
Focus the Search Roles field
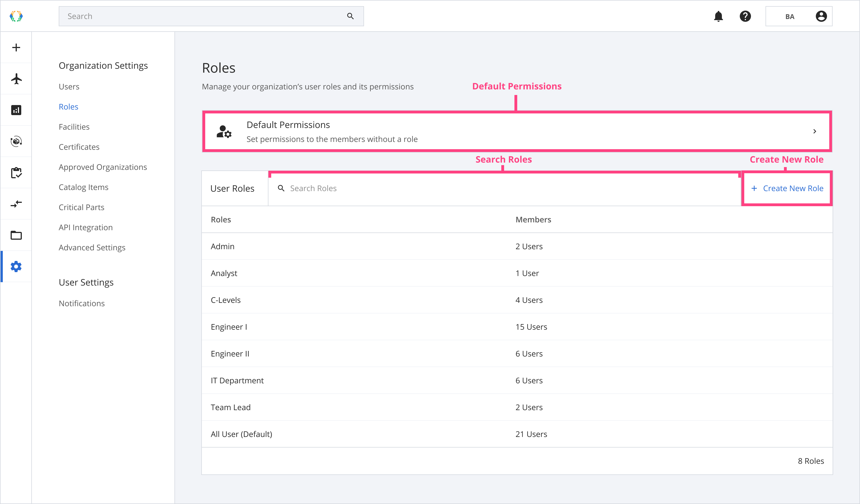coord(504,188)
